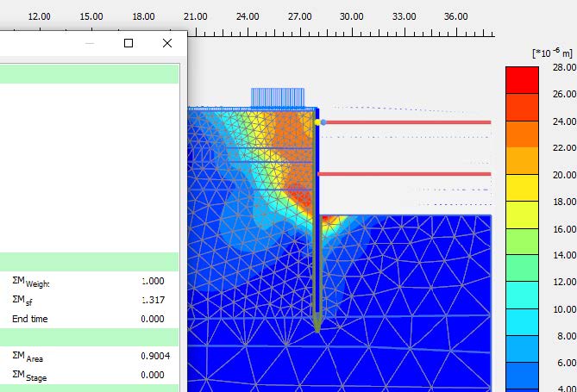This screenshot has height=392, width=577.
Task: Click the green 12.00-14.00 legend swatch
Action: coord(522,268)
